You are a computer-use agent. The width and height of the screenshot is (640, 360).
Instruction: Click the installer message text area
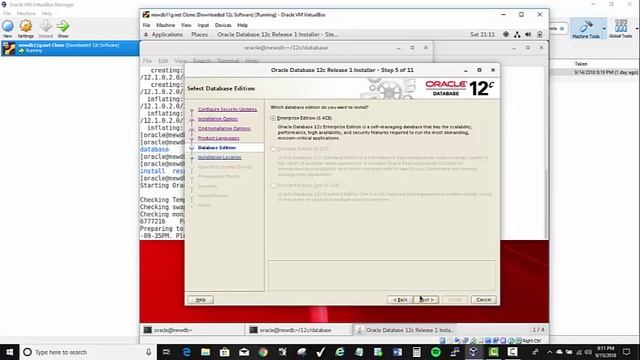click(x=382, y=276)
